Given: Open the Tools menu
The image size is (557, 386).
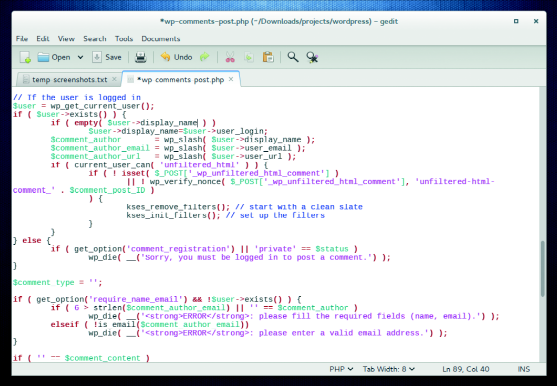Looking at the screenshot, I should coord(124,39).
